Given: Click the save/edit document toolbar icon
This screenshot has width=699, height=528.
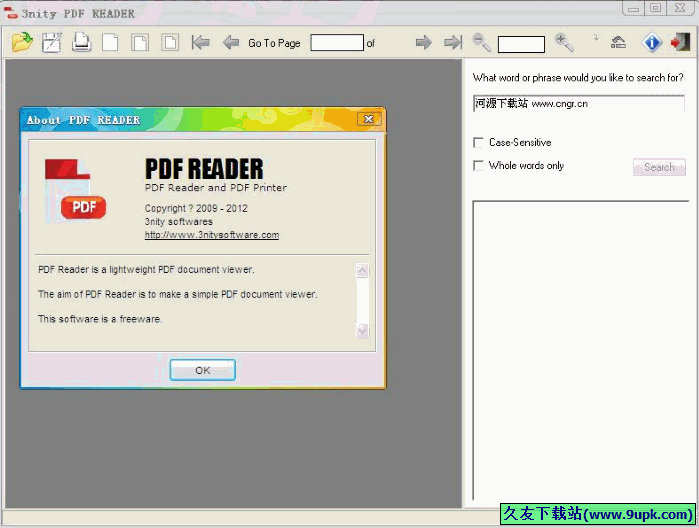Looking at the screenshot, I should coord(52,43).
